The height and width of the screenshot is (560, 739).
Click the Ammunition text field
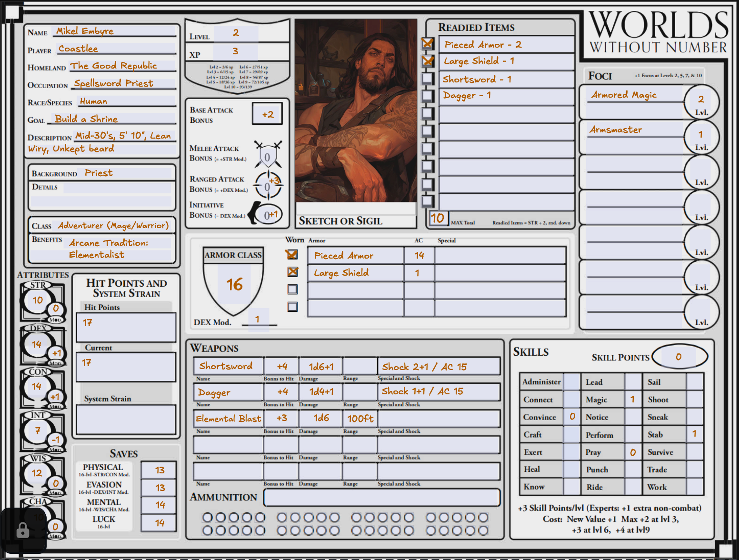pyautogui.click(x=381, y=497)
